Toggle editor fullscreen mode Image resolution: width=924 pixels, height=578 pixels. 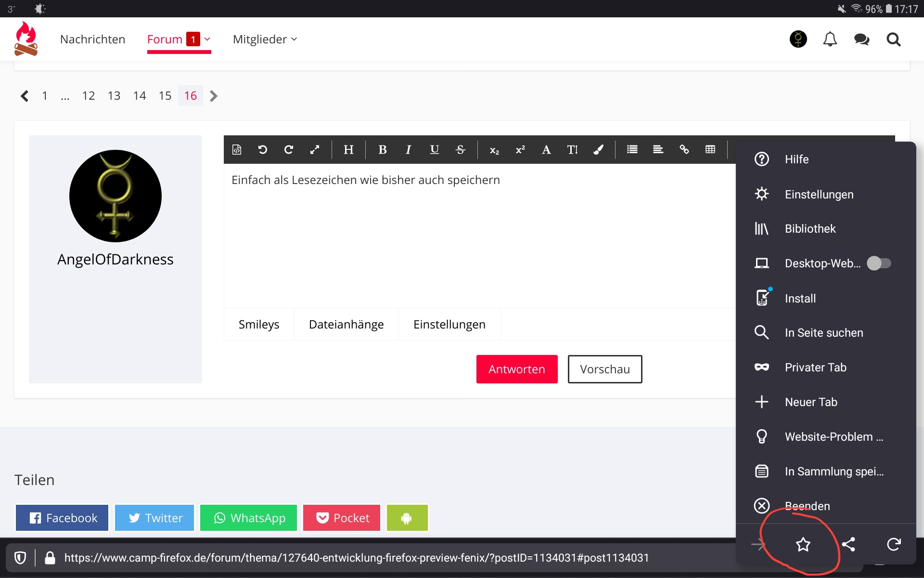pos(315,150)
